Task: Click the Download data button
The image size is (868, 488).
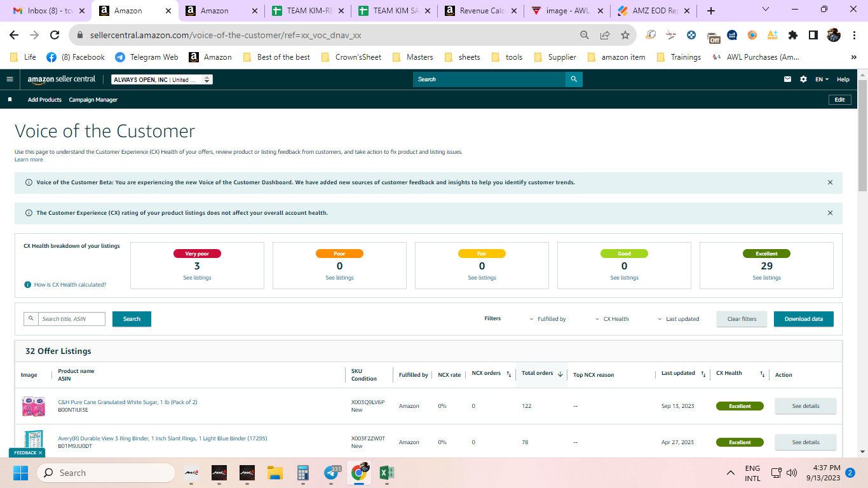Action: [803, 319]
